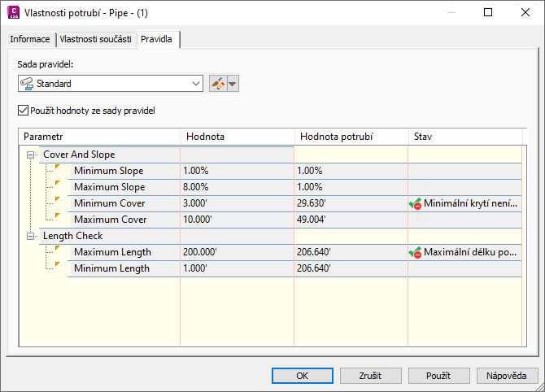This screenshot has height=392, width=545.
Task: Click the rule icon beside Maximum Cover
Action: pos(57,216)
